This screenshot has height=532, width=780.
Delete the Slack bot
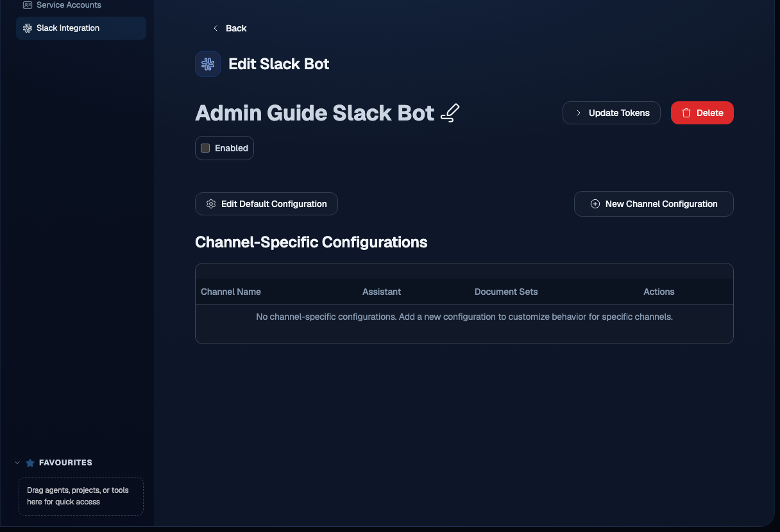702,113
